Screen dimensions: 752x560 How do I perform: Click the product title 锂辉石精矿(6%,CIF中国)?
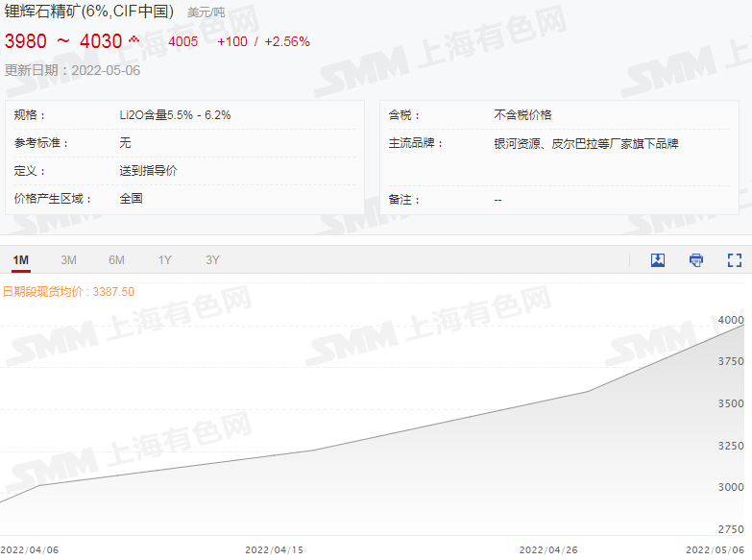pos(89,11)
